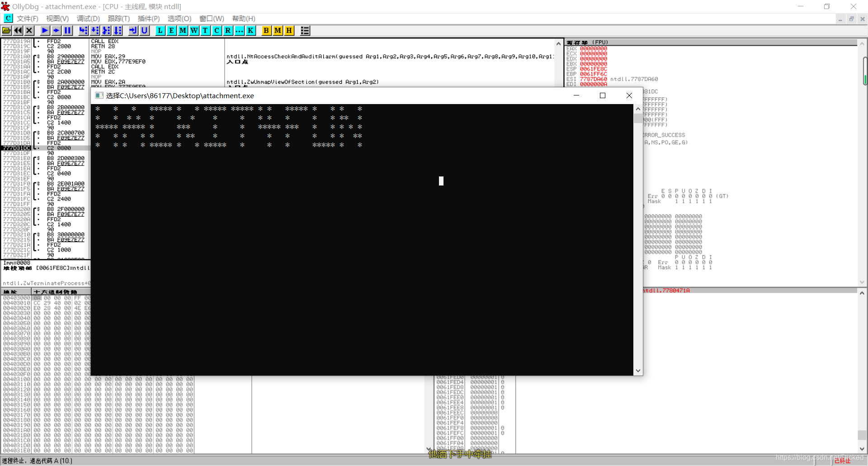
Task: Open appearance options list icon on toolbar
Action: click(x=305, y=30)
